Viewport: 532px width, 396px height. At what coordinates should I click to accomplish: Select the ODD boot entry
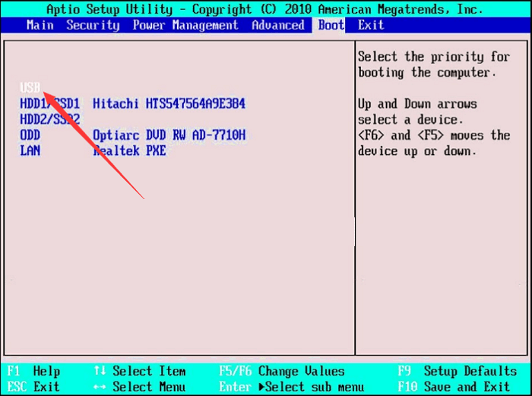[30, 135]
